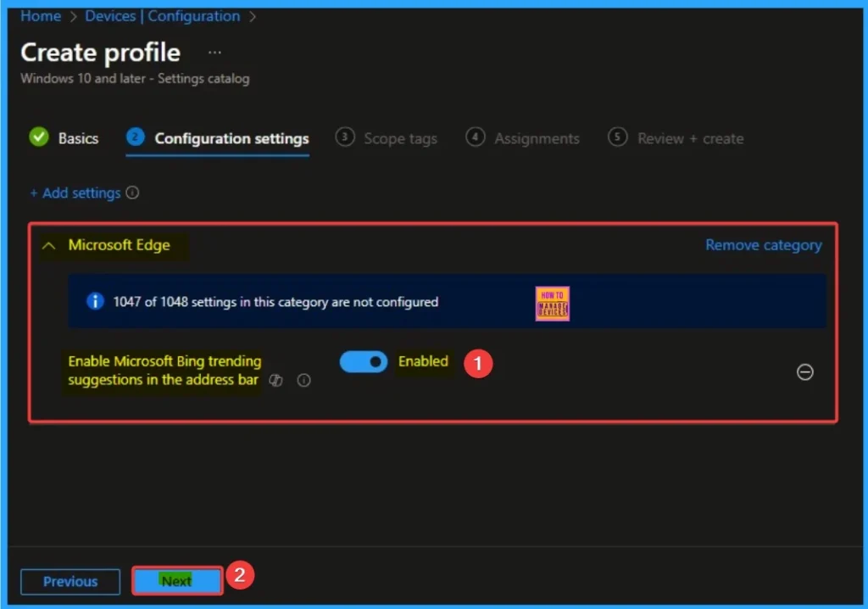
Task: Click '1047 of 1048 settings' banner text
Action: click(275, 301)
